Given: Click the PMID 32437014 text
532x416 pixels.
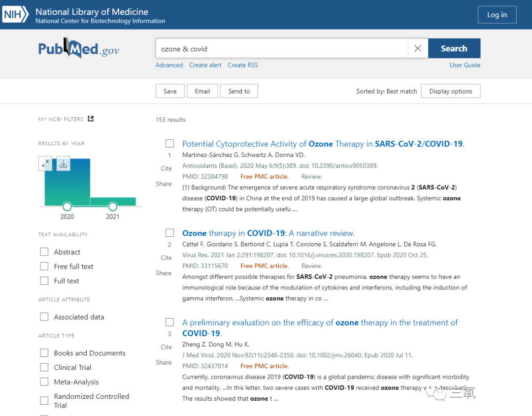Looking at the screenshot, I should (205, 366).
